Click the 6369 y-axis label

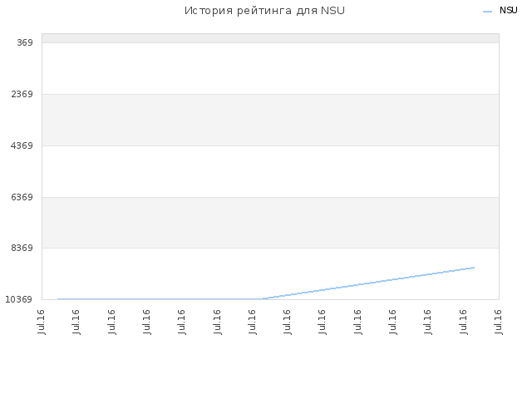[22, 197]
